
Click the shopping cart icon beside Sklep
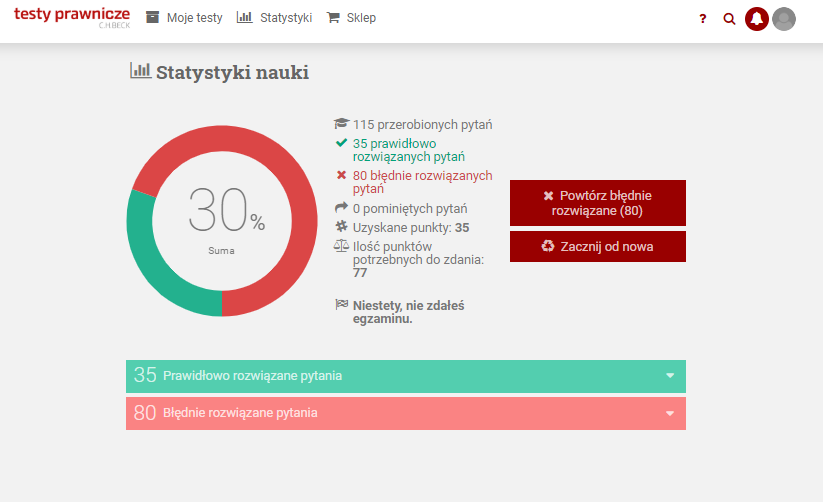coord(333,17)
